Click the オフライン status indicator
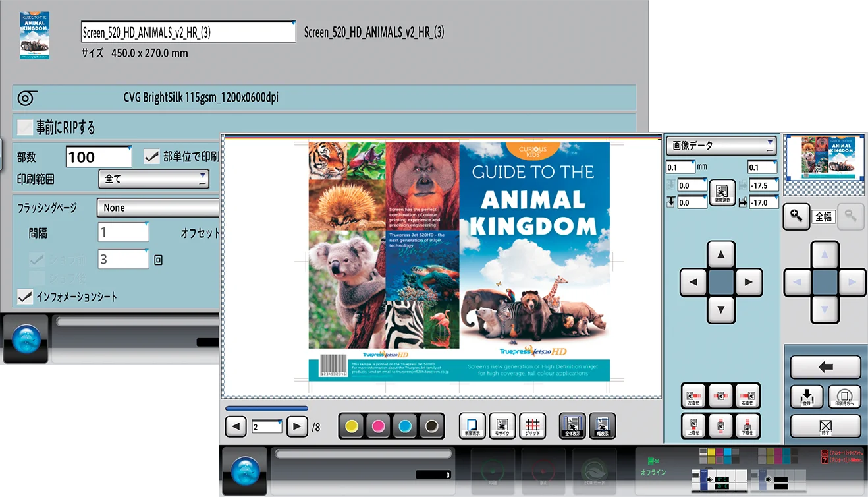This screenshot has height=497, width=868. click(x=653, y=467)
